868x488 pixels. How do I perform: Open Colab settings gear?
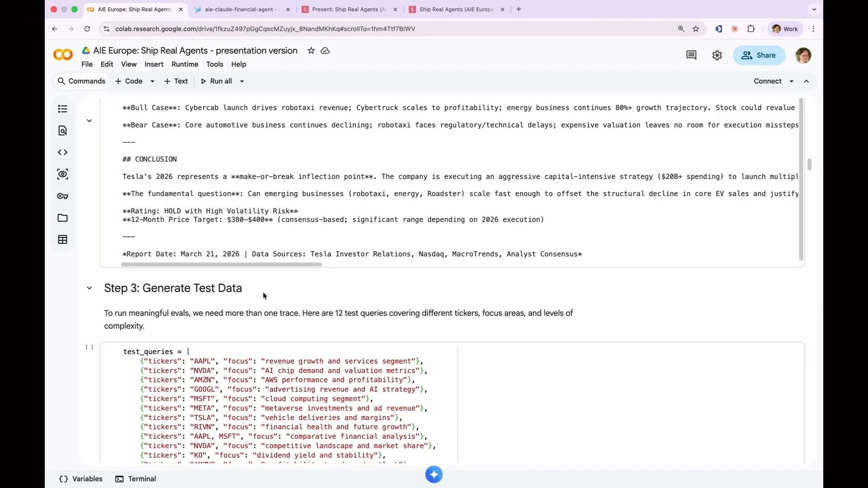pyautogui.click(x=717, y=55)
